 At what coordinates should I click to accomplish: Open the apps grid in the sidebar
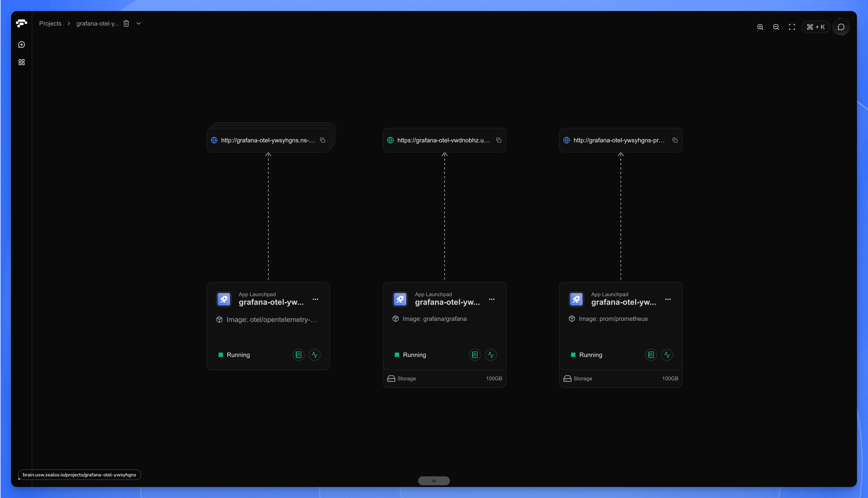22,62
